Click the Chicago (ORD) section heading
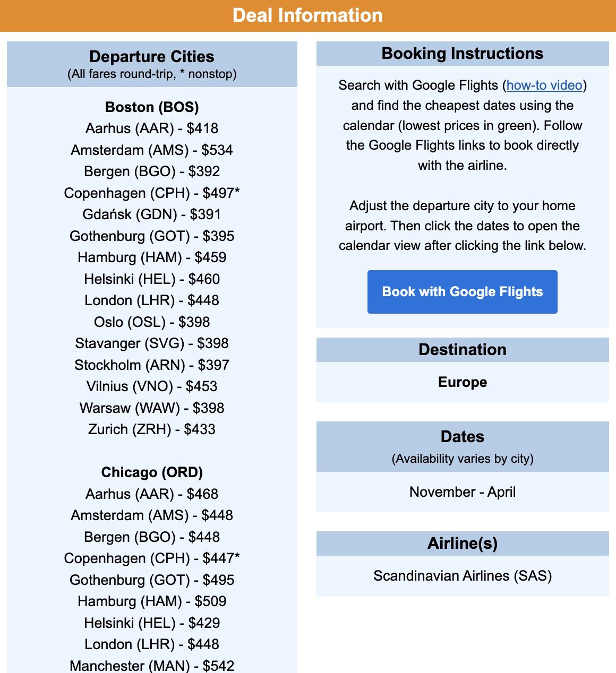616x673 pixels. [x=152, y=472]
